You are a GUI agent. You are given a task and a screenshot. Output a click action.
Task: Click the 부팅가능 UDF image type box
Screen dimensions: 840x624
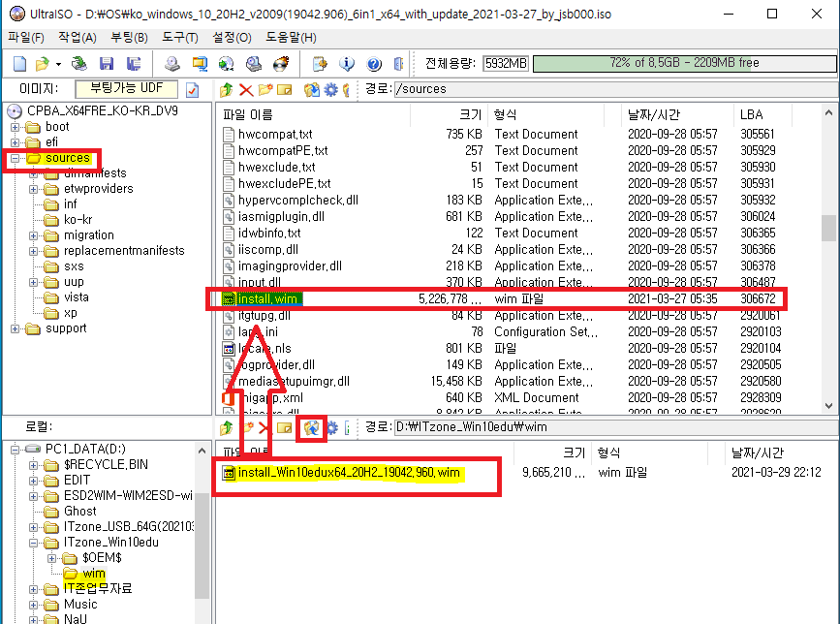tap(126, 89)
